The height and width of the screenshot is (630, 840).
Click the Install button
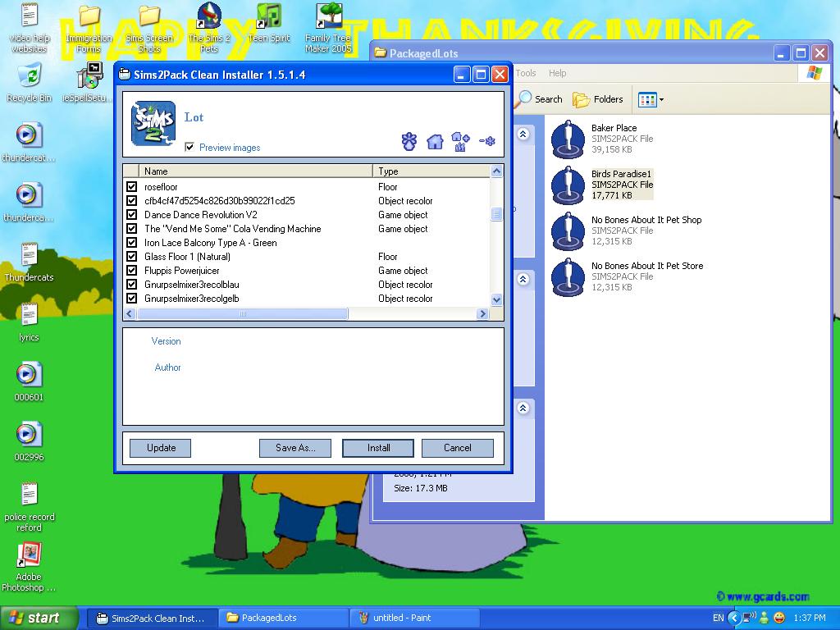coord(378,448)
